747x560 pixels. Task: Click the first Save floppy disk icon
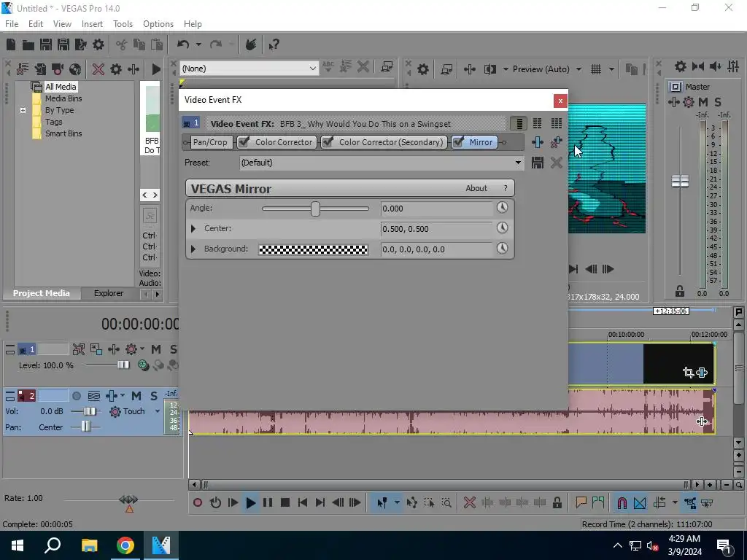[46, 44]
